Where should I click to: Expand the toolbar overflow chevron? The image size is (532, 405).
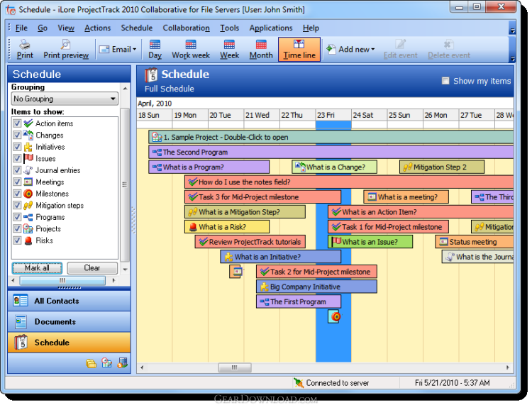pos(512,59)
